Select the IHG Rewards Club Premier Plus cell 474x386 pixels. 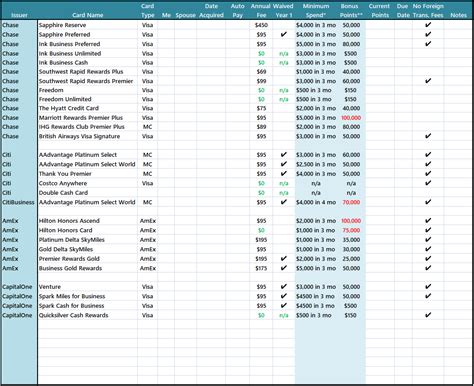coord(82,127)
